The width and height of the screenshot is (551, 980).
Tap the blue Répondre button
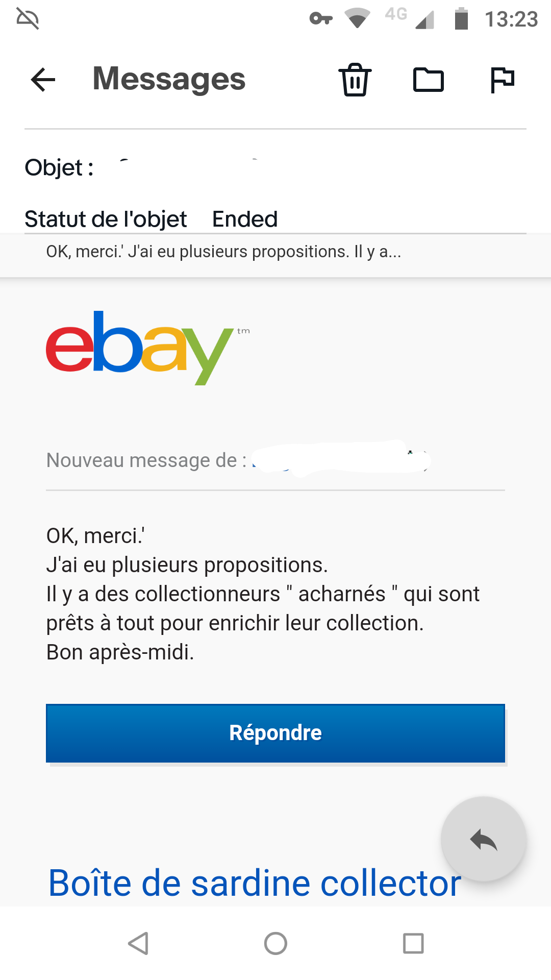coord(275,733)
